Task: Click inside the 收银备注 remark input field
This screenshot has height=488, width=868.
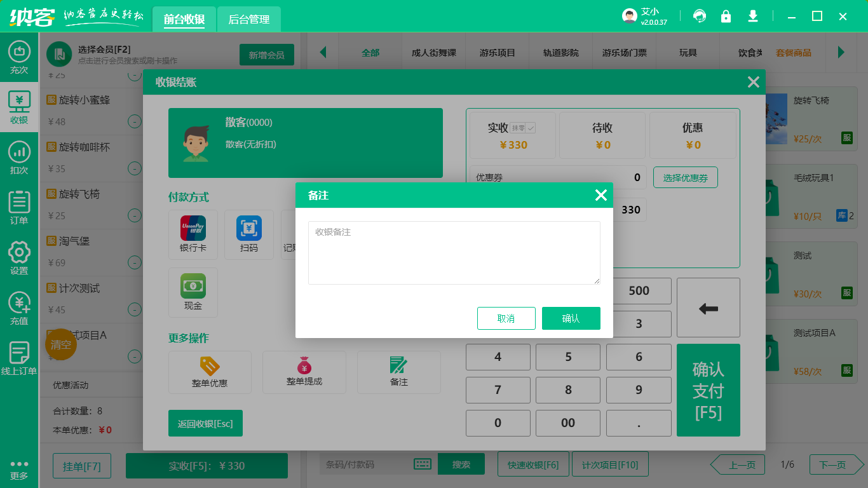Action: coord(454,252)
